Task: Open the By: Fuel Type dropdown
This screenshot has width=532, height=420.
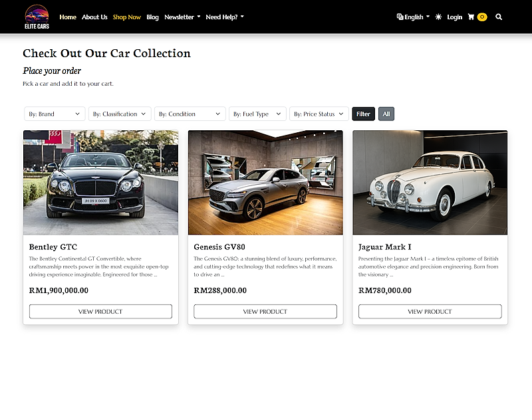Action: point(257,114)
